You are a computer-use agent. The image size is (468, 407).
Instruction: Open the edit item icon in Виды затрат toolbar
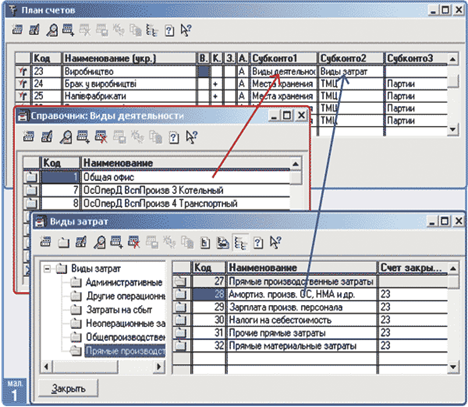tap(81, 242)
